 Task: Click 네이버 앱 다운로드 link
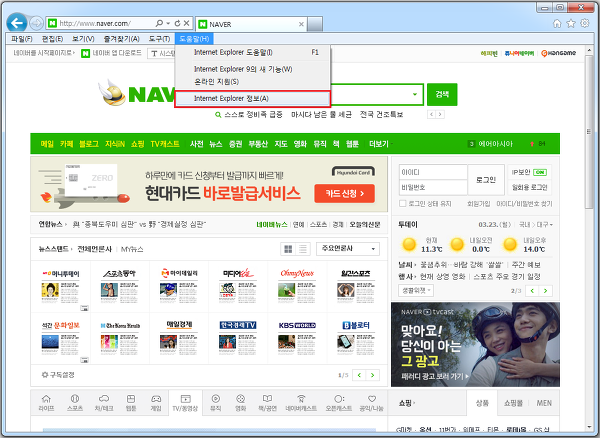coord(111,53)
